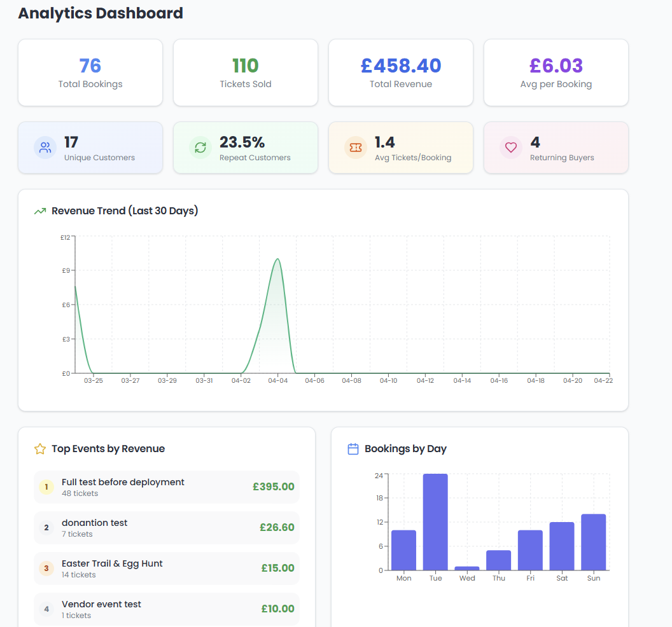The width and height of the screenshot is (672, 627).
Task: Click the Bookings by Day title
Action: pos(405,449)
